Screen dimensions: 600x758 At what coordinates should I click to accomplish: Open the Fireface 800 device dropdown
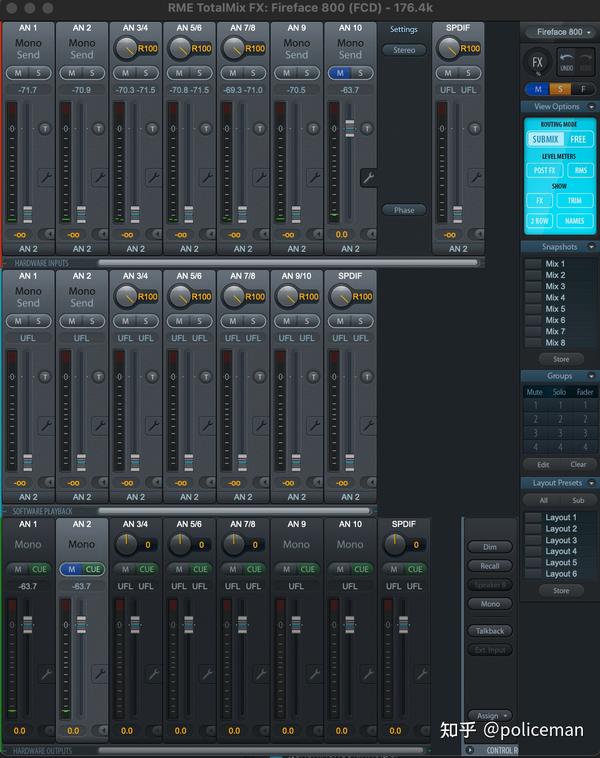point(559,32)
